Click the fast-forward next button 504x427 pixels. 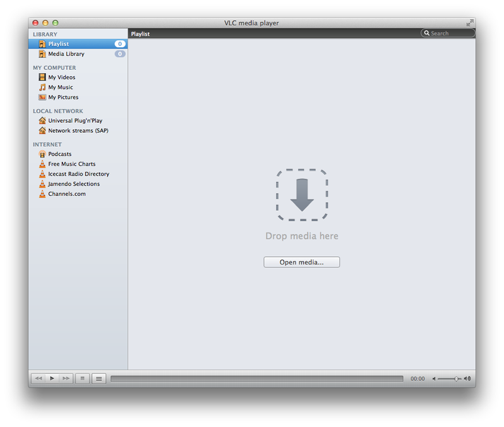click(66, 379)
